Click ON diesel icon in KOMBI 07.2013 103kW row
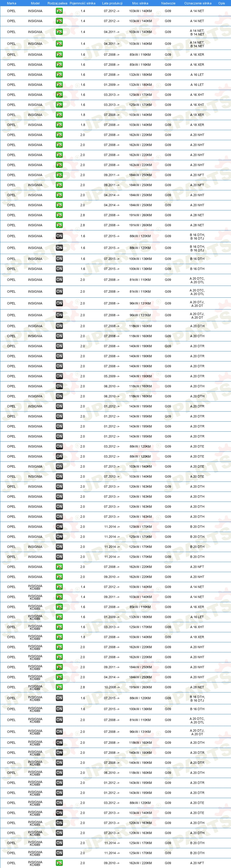231x868 pixels. (59, 813)
